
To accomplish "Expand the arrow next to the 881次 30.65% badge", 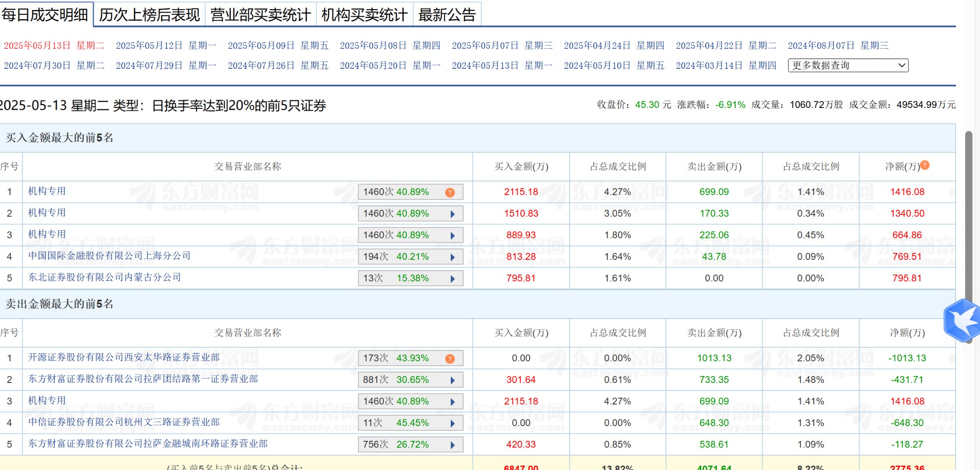I will coord(453,379).
